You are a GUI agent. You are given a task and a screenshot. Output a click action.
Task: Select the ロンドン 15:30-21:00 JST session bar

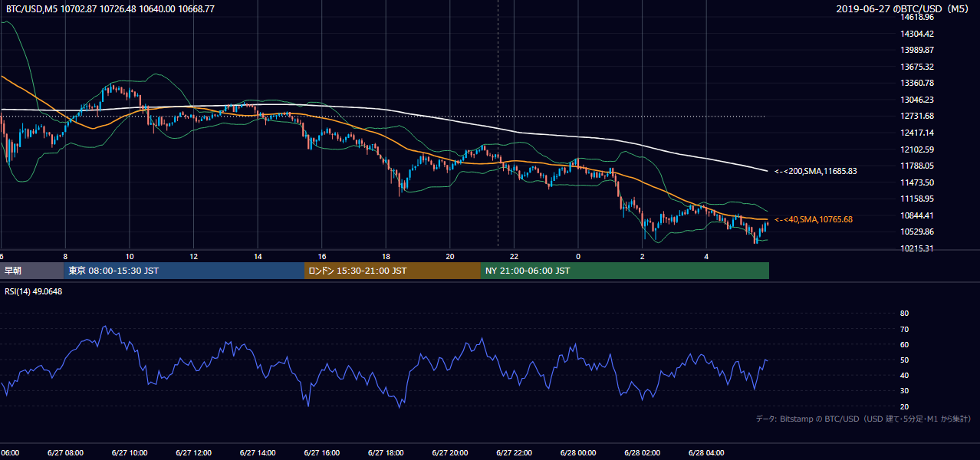393,271
